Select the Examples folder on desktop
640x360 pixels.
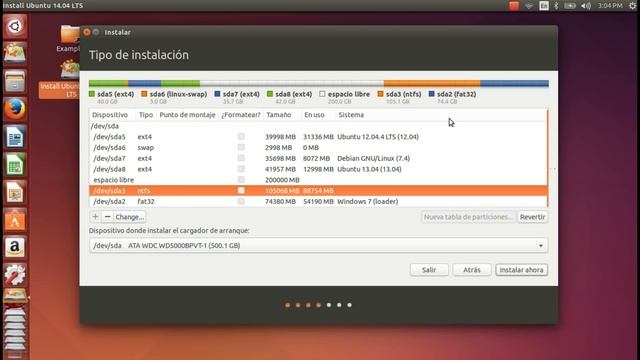[x=70, y=39]
